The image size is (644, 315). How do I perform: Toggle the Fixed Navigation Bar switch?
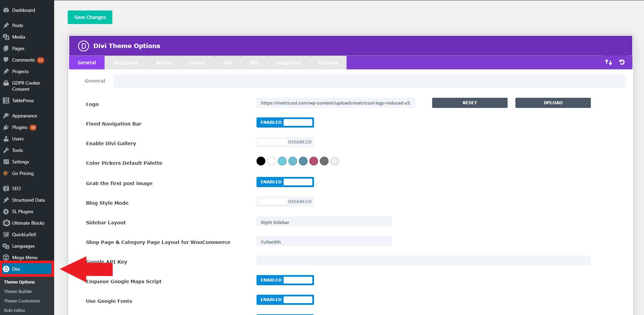click(285, 122)
